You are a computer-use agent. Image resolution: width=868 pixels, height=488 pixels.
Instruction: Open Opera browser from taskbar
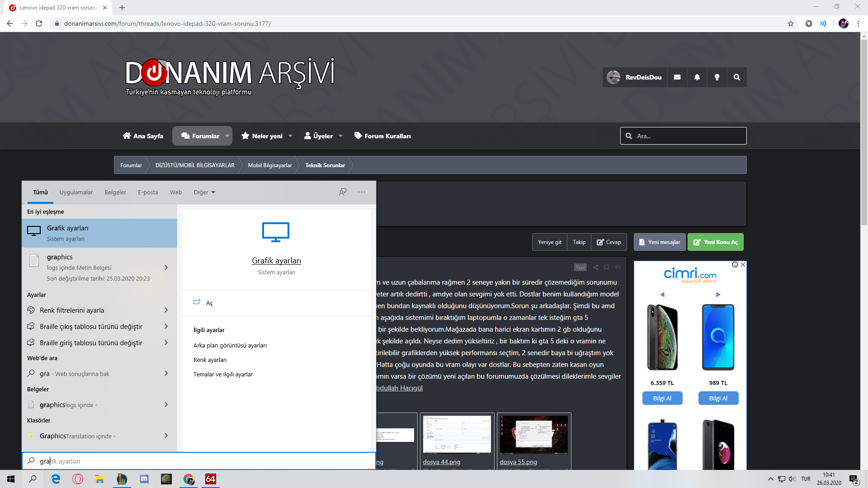[x=78, y=479]
